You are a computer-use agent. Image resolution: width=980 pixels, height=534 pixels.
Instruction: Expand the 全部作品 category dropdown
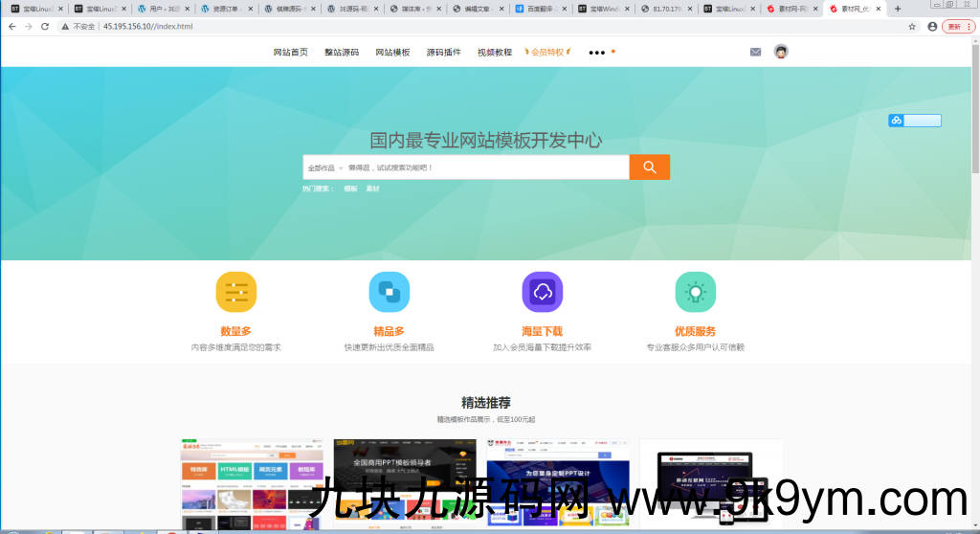pos(325,167)
